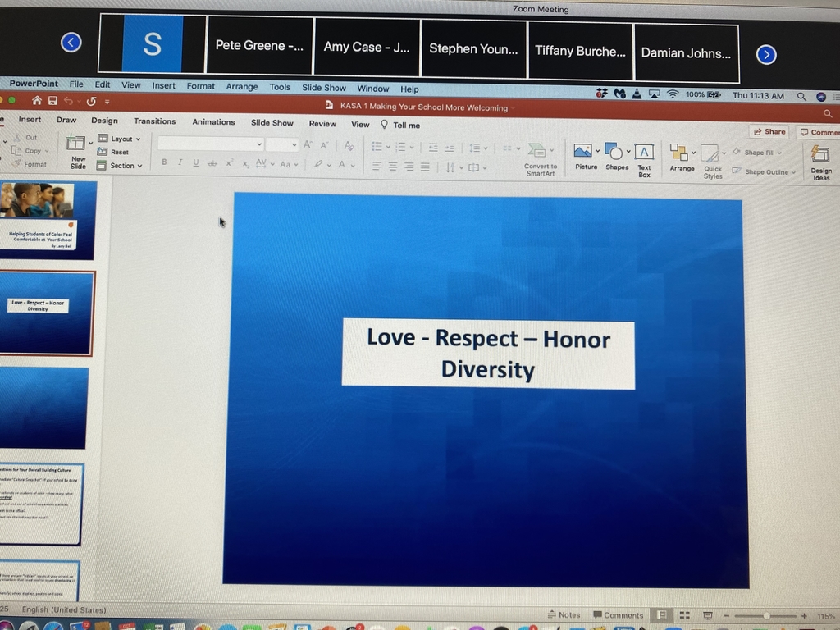The height and width of the screenshot is (630, 840).
Task: Increase the list indent level
Action: tap(450, 148)
